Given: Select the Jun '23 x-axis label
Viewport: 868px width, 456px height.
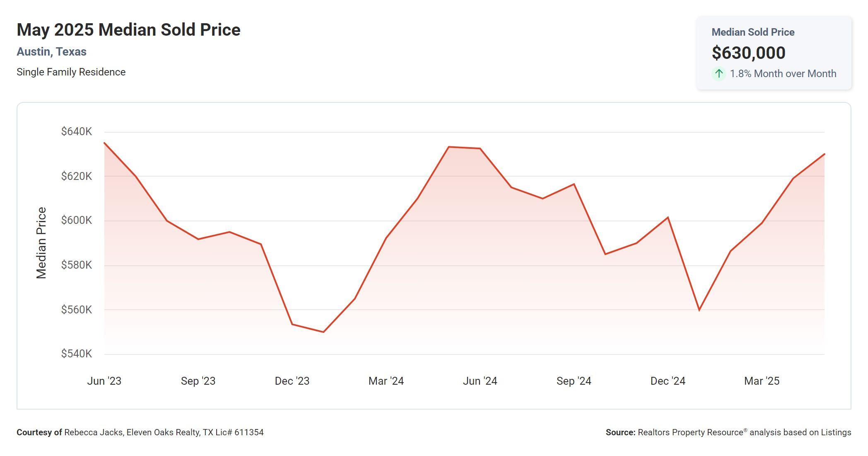Looking at the screenshot, I should point(104,381).
